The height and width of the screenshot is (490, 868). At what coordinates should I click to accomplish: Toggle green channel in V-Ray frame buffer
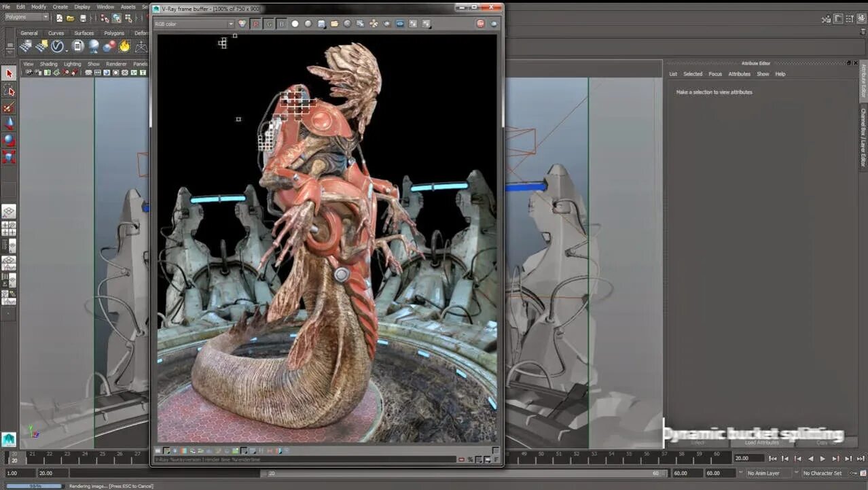point(269,24)
